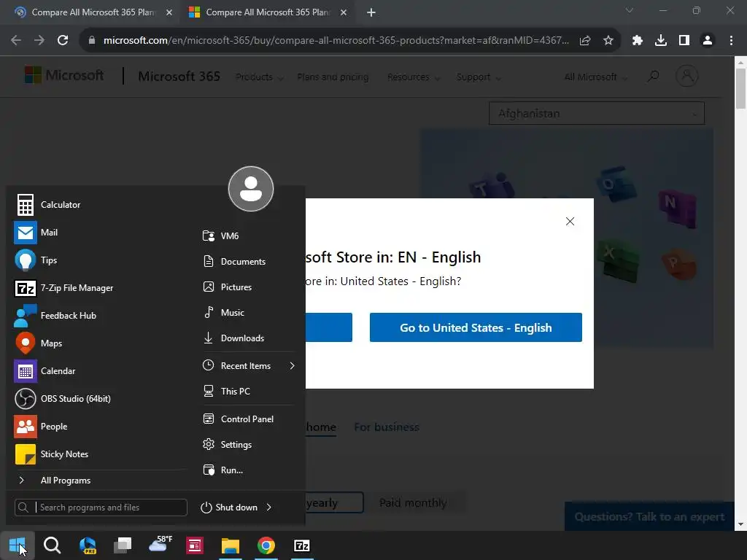This screenshot has height=560, width=747.
Task: Open the Pictures folder
Action: point(228,287)
